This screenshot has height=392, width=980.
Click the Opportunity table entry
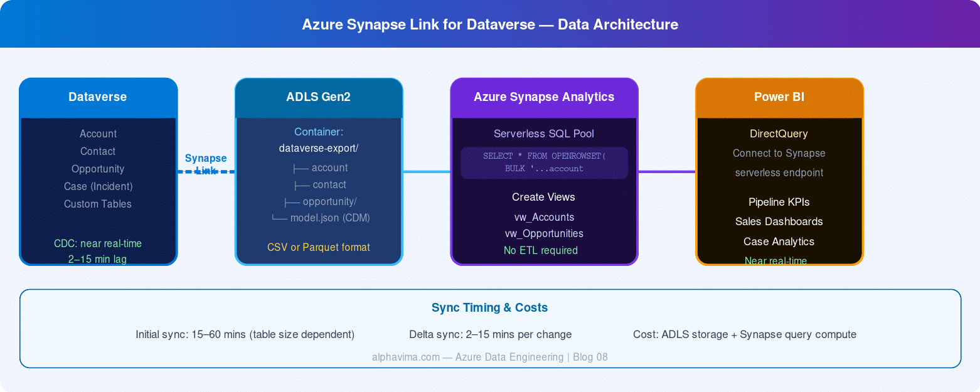click(x=98, y=169)
